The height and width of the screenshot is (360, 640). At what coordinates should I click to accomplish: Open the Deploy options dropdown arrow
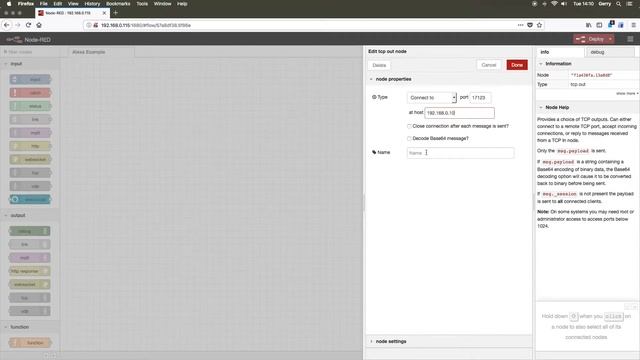[610, 39]
